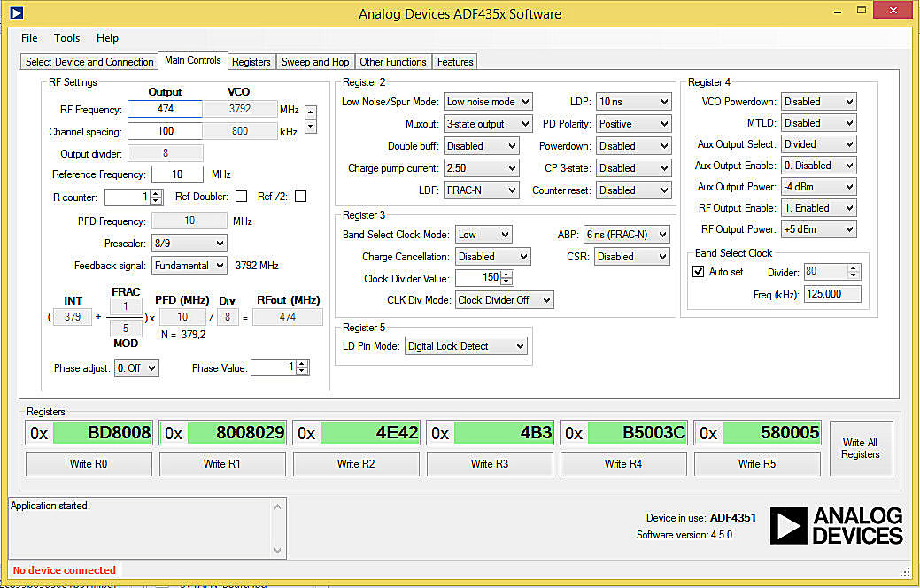The height and width of the screenshot is (588, 920).
Task: Open the Double buff dropdown
Action: (x=482, y=146)
